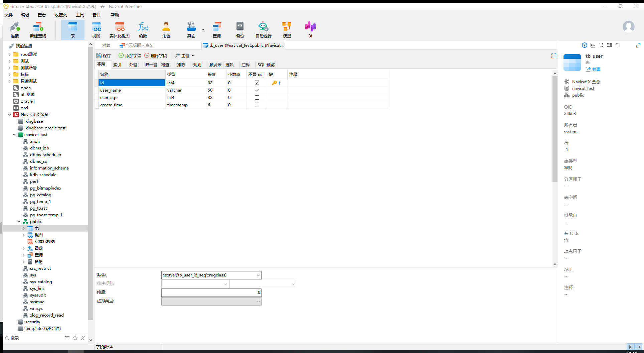Open the 文件 menu

pyautogui.click(x=9, y=15)
